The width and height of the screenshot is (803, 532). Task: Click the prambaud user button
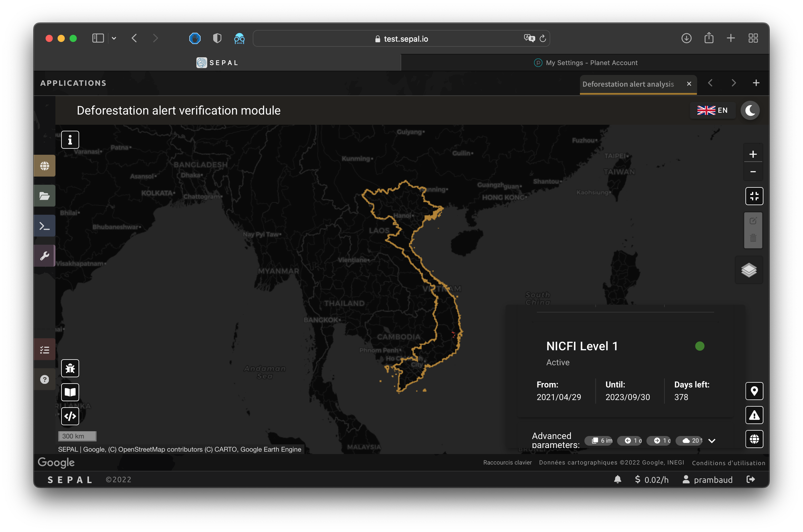coord(708,480)
